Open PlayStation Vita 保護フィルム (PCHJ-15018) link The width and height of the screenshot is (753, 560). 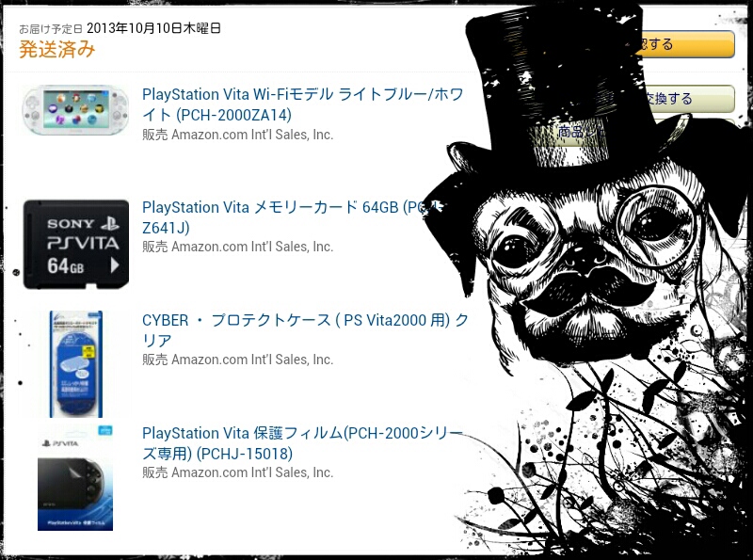coord(302,443)
